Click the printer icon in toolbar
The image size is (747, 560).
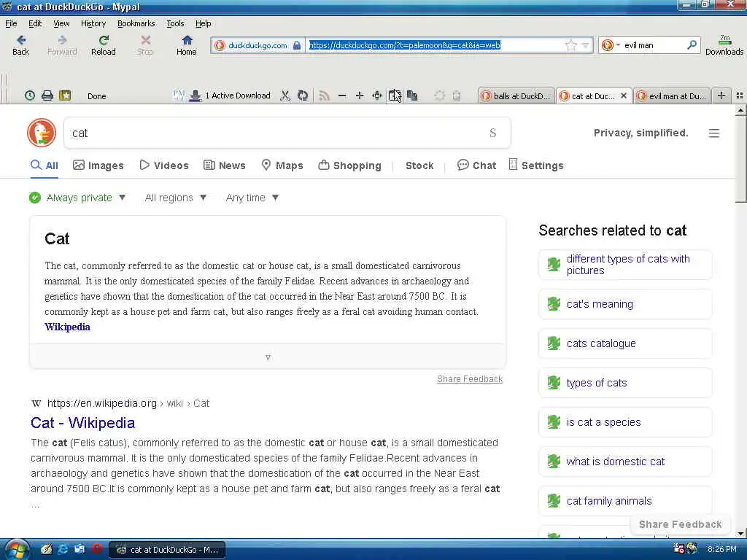47,96
